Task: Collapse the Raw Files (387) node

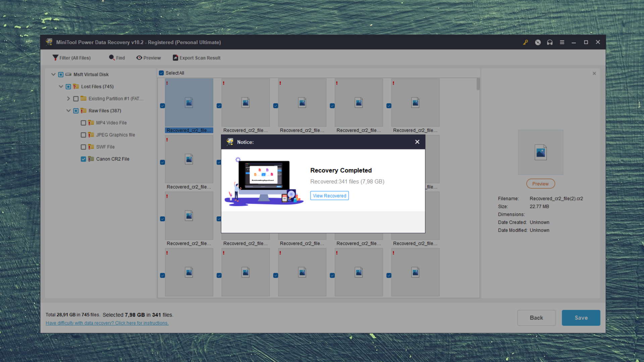Action: click(68, 111)
